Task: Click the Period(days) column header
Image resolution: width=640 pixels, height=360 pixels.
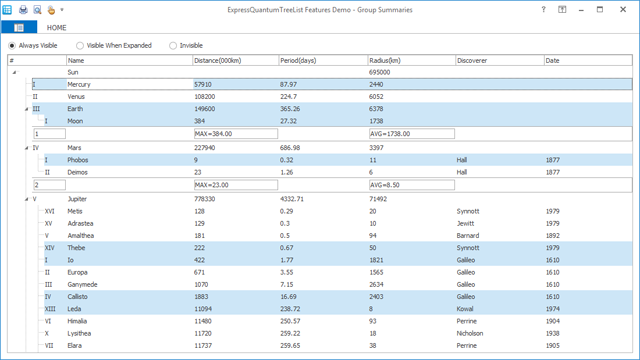Action: 323,60
